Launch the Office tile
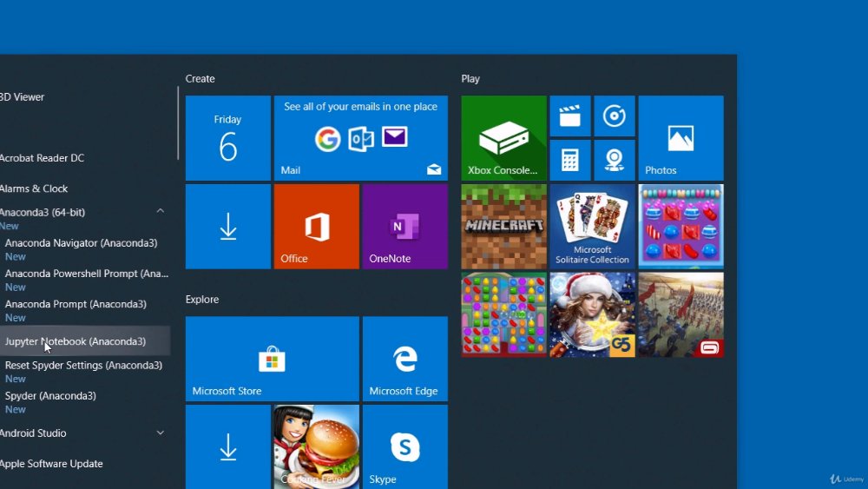The width and height of the screenshot is (868, 489). click(317, 227)
